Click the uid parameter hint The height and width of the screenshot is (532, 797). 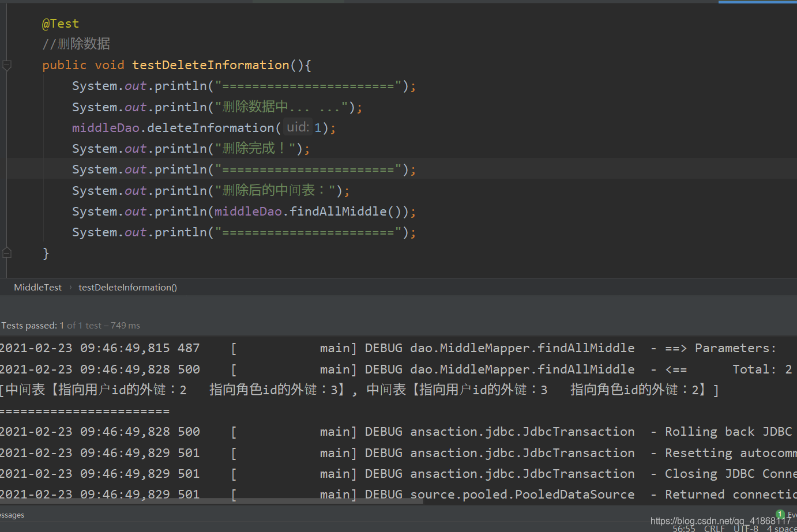tap(298, 127)
